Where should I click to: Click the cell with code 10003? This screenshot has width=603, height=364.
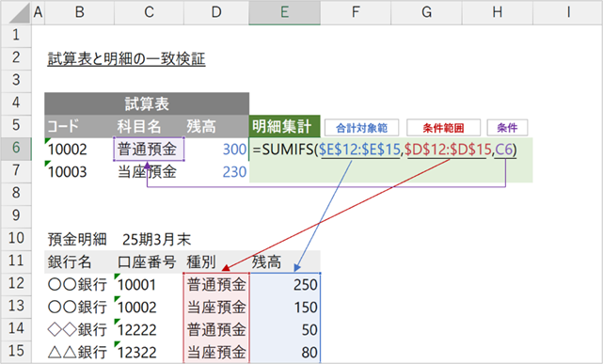coord(79,171)
